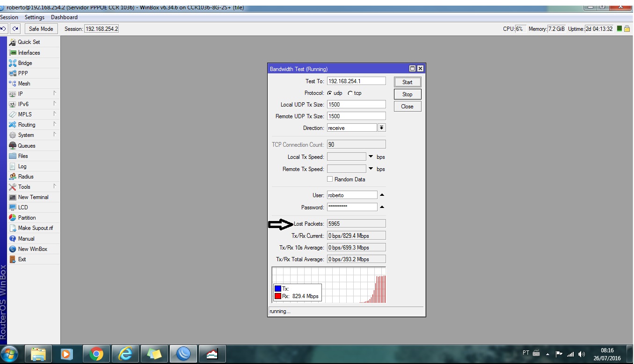634x364 pixels.
Task: Click the red Rx legend swatch
Action: pos(278,296)
